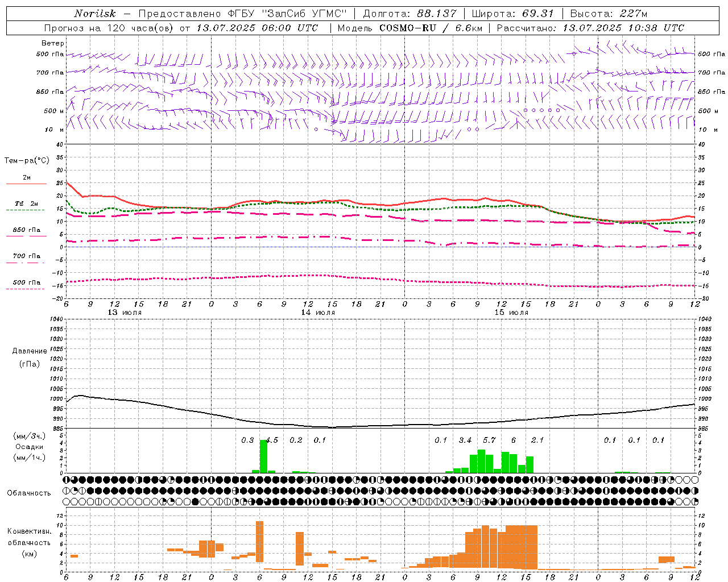The height and width of the screenshot is (582, 728).
Task: Click the "14 июля" date label
Action: pos(318,313)
